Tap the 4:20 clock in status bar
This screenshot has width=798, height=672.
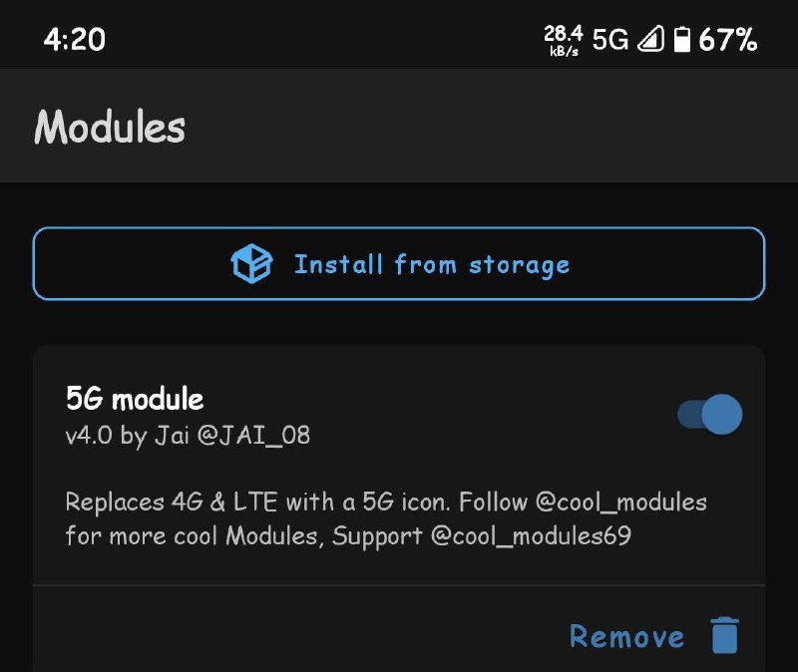tap(74, 39)
